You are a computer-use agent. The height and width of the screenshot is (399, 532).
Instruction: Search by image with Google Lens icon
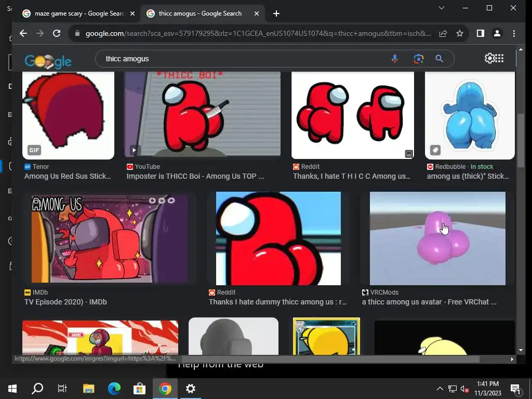(418, 59)
